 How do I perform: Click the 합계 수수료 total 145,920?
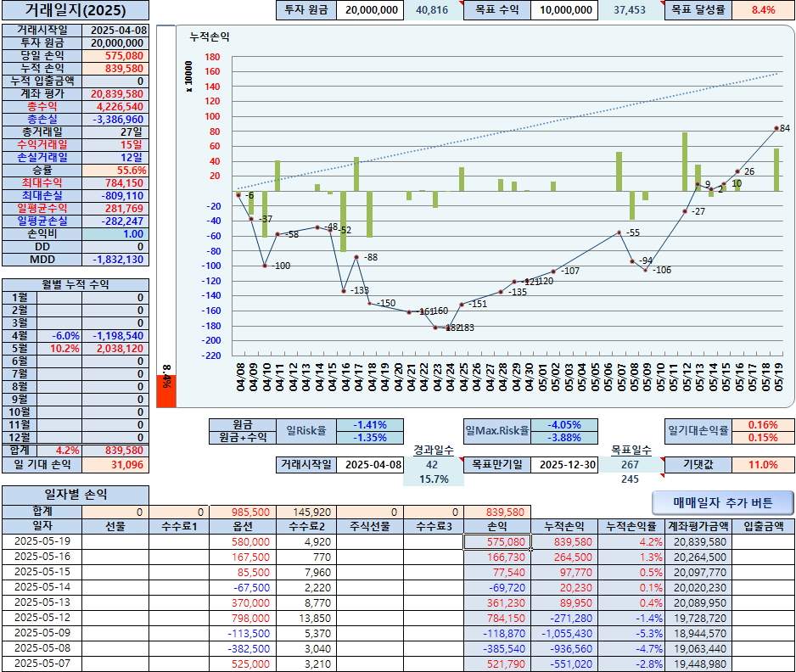306,512
